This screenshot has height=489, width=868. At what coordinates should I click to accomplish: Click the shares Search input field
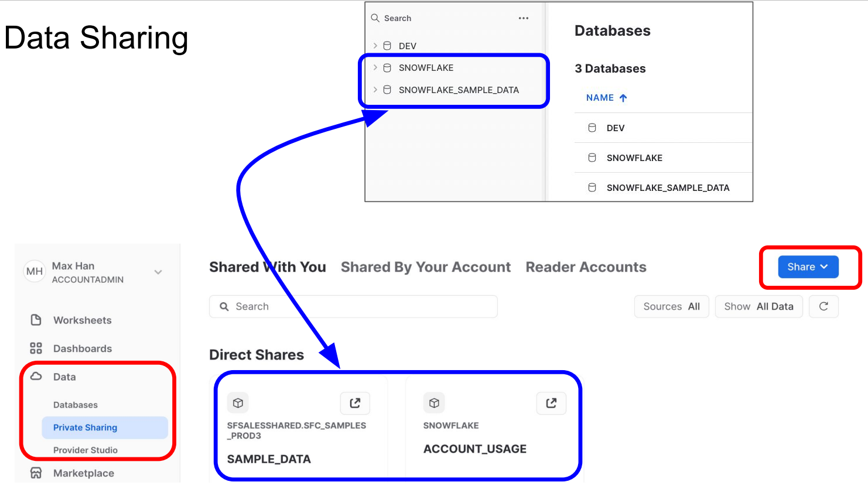pos(353,306)
